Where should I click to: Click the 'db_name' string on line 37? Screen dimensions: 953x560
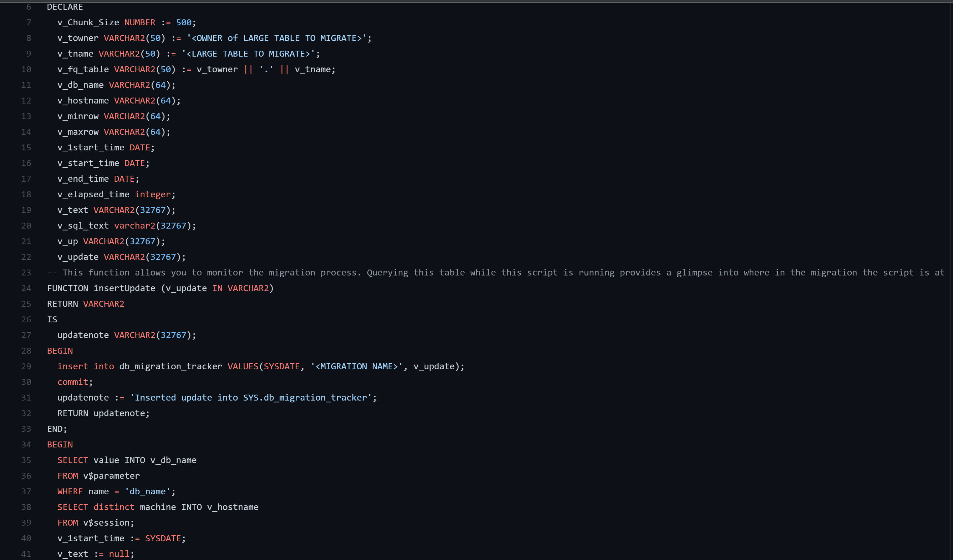[x=148, y=492]
